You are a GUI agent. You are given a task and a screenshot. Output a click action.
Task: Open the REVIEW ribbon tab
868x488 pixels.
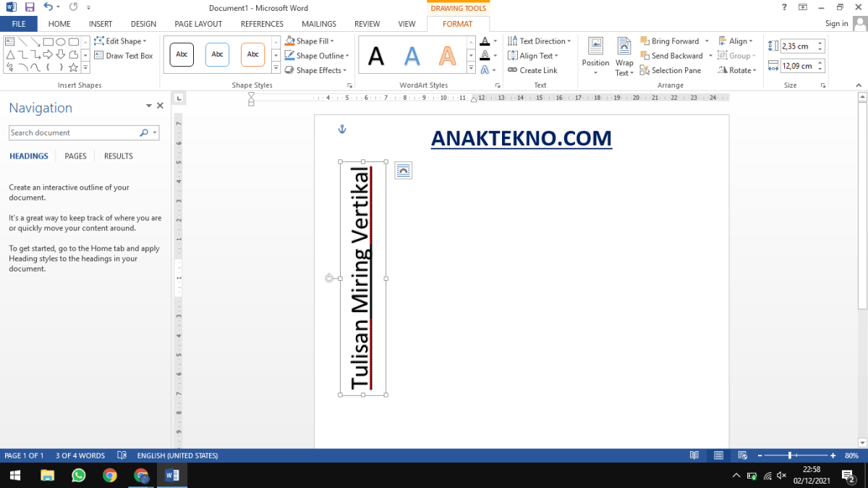(367, 23)
